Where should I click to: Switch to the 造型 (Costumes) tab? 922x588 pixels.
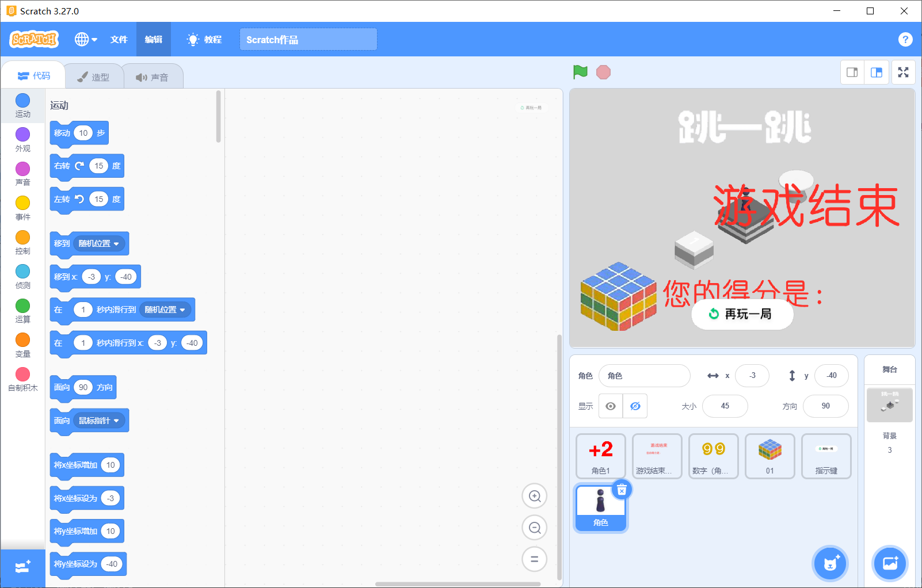tap(94, 75)
